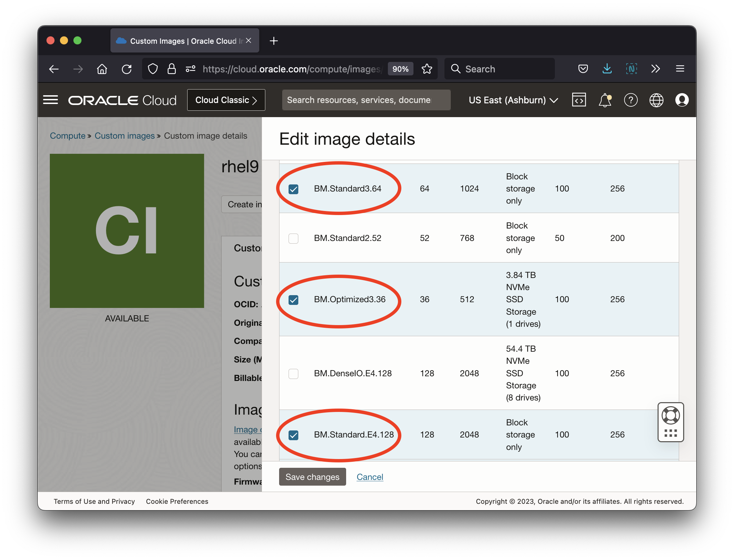This screenshot has height=560, width=734.
Task: Open the Custom images breadcrumb link
Action: click(124, 136)
